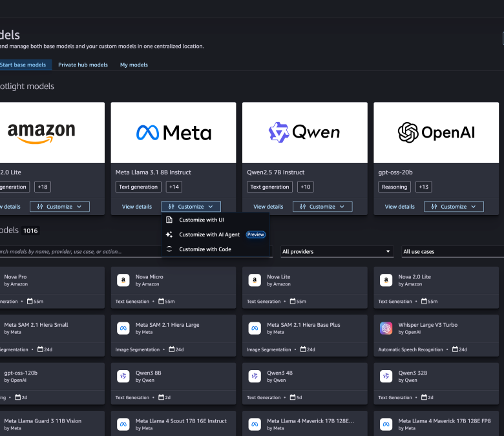Expand Customize dropdown for Qwen2.5 7B Instruct
Viewport: 504px width, 436px height.
[322, 207]
